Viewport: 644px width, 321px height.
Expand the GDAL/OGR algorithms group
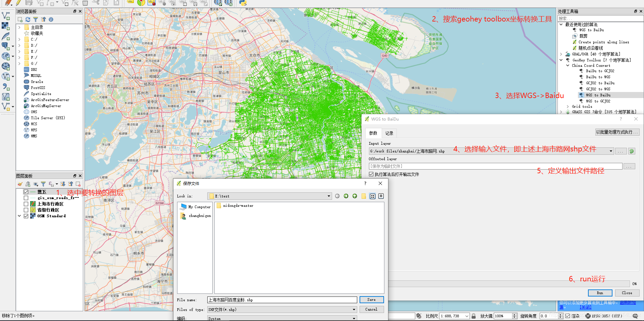click(x=561, y=54)
